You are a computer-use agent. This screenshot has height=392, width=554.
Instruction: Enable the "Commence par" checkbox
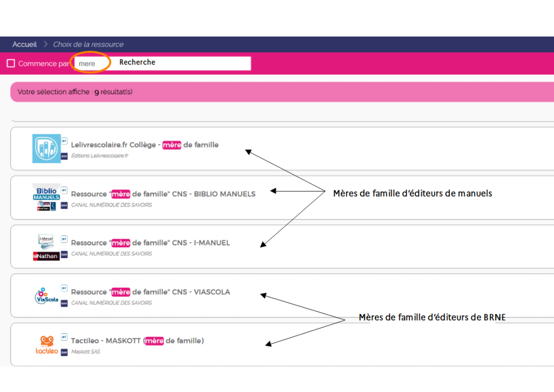pos(11,64)
